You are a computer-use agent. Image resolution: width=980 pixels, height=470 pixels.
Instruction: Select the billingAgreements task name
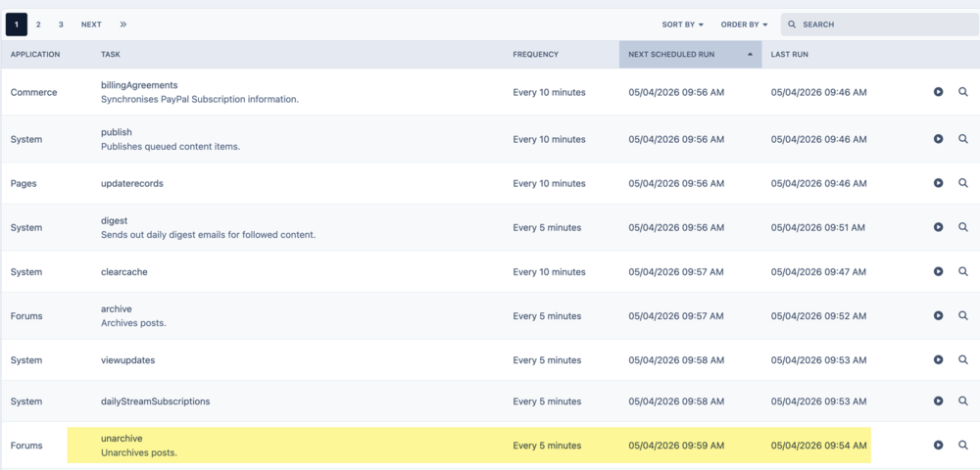pyautogui.click(x=139, y=85)
